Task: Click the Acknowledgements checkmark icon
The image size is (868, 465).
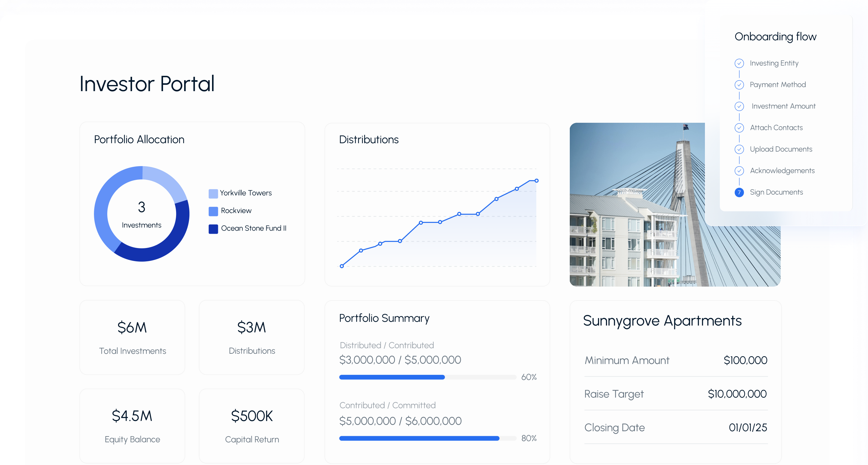Action: click(x=739, y=171)
